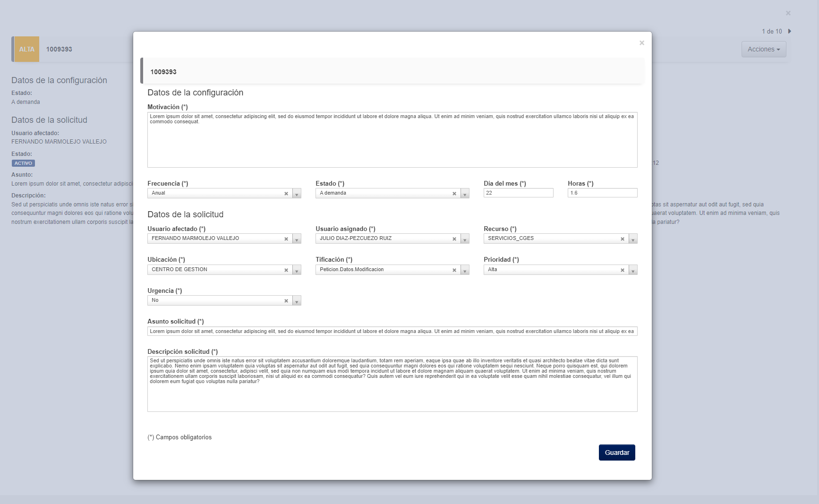819x504 pixels.
Task: Click 'Datos de la configuración' heading in dialog
Action: point(196,93)
